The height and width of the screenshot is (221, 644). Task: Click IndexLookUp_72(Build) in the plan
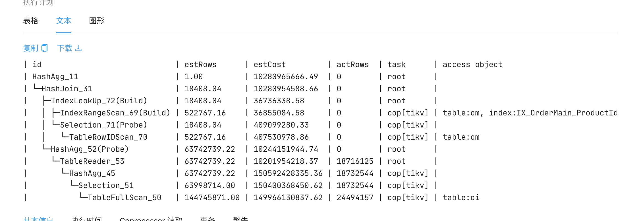[99, 101]
